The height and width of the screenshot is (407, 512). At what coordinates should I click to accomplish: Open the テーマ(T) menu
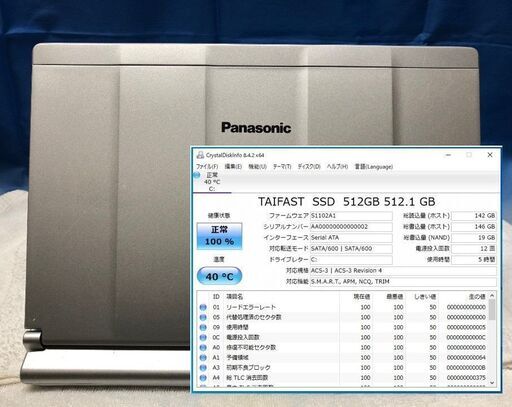point(282,166)
